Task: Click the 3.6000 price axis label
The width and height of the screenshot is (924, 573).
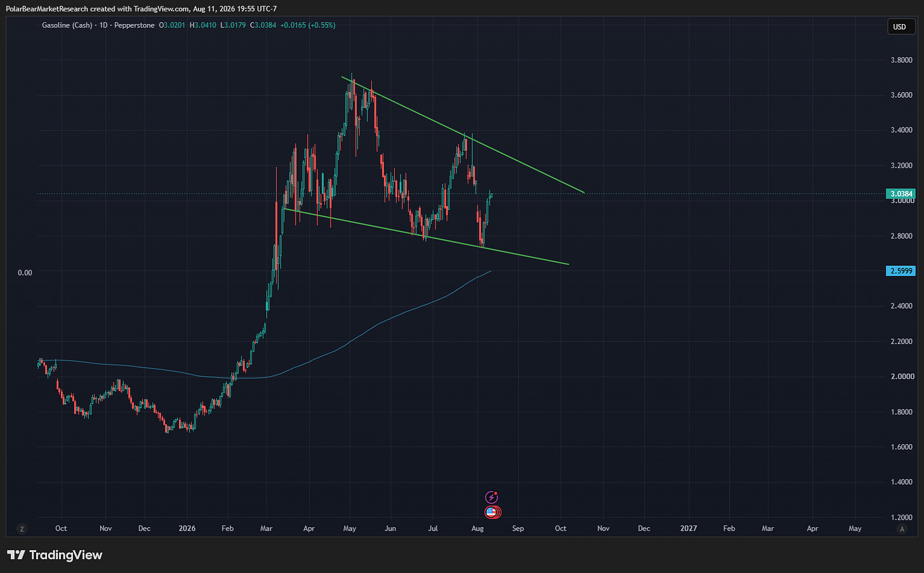Action: pos(902,95)
